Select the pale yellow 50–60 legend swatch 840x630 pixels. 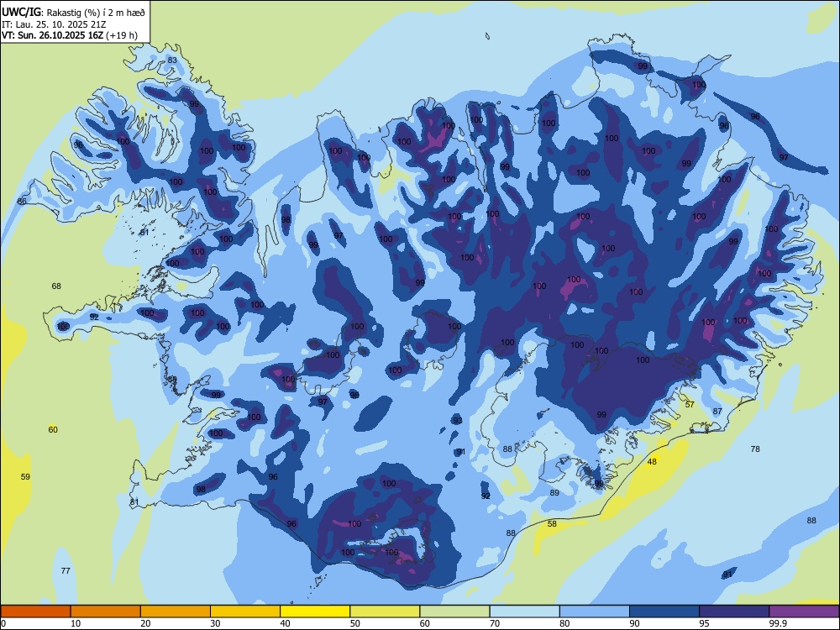click(x=385, y=612)
